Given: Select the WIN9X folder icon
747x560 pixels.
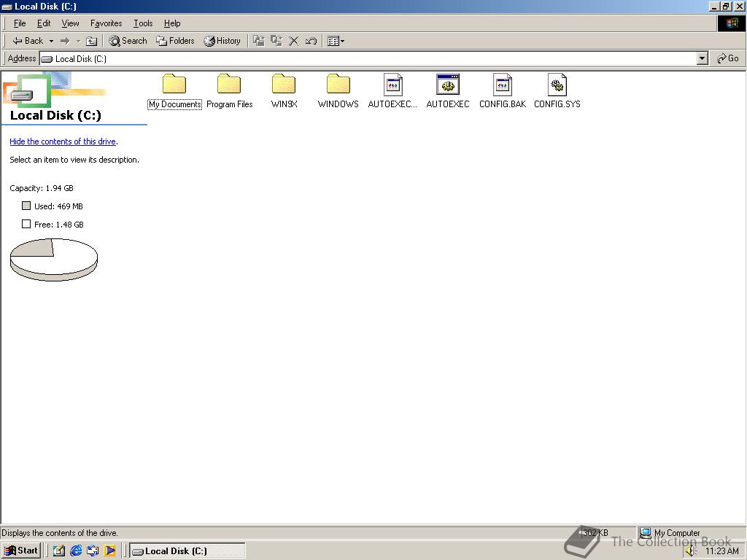Looking at the screenshot, I should [x=284, y=85].
